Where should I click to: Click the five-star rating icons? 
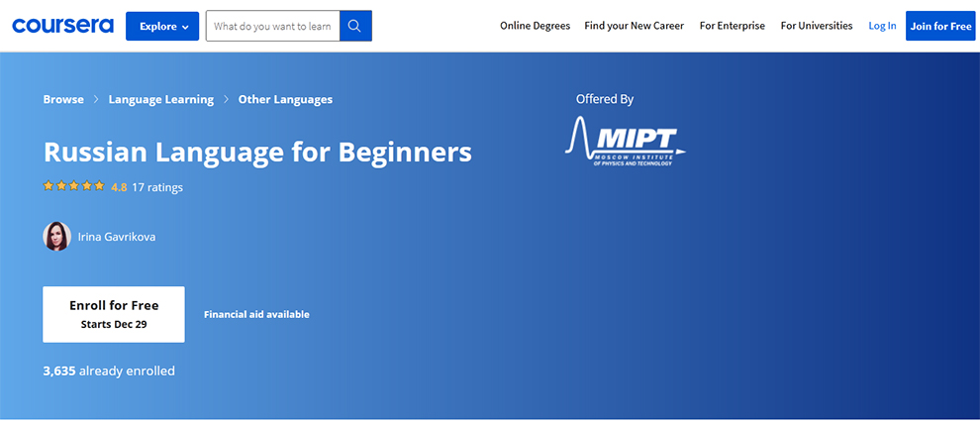pos(74,186)
